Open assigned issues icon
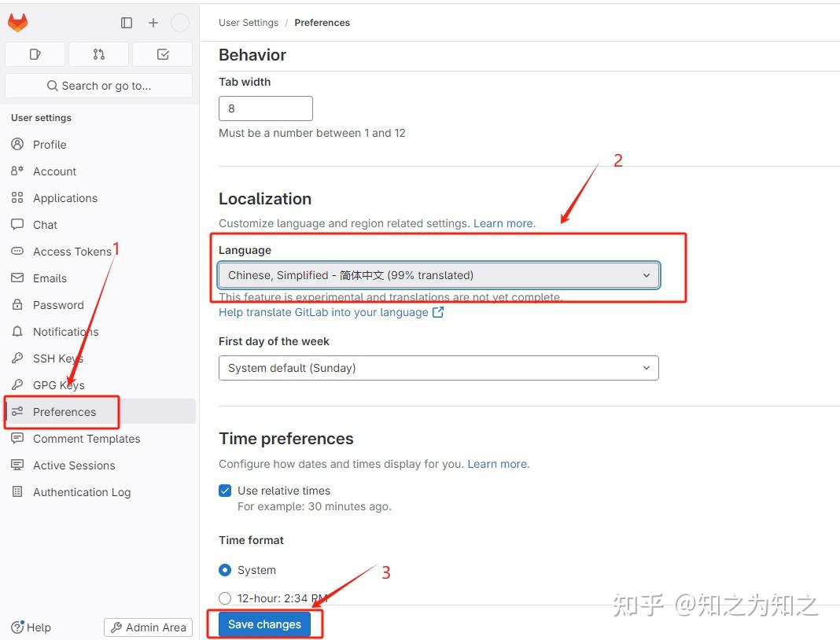Image resolution: width=840 pixels, height=640 pixels. 35,54
